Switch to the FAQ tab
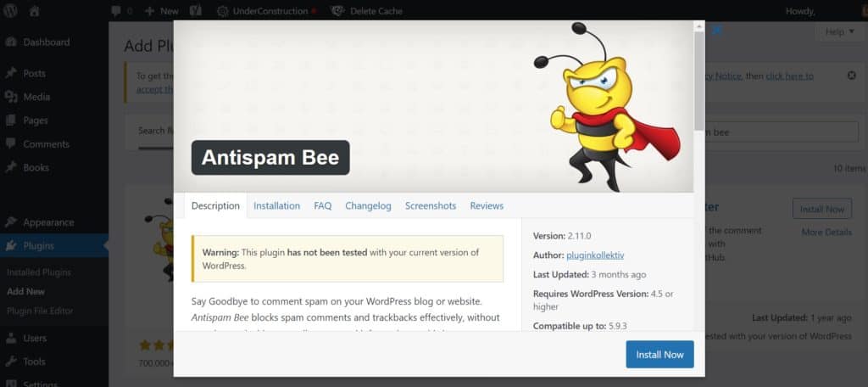The image size is (868, 387). tap(323, 205)
